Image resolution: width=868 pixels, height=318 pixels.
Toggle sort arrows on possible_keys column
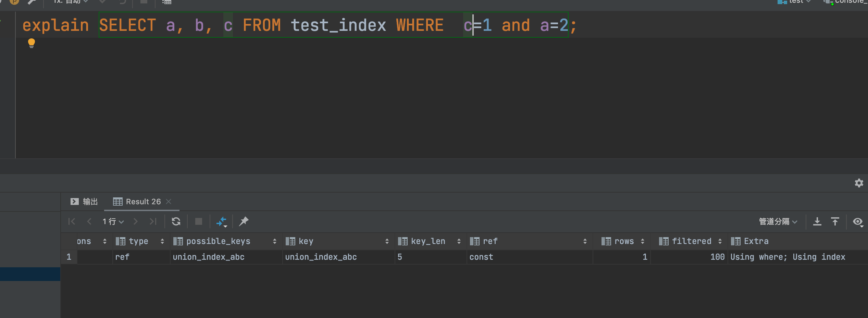tap(275, 241)
